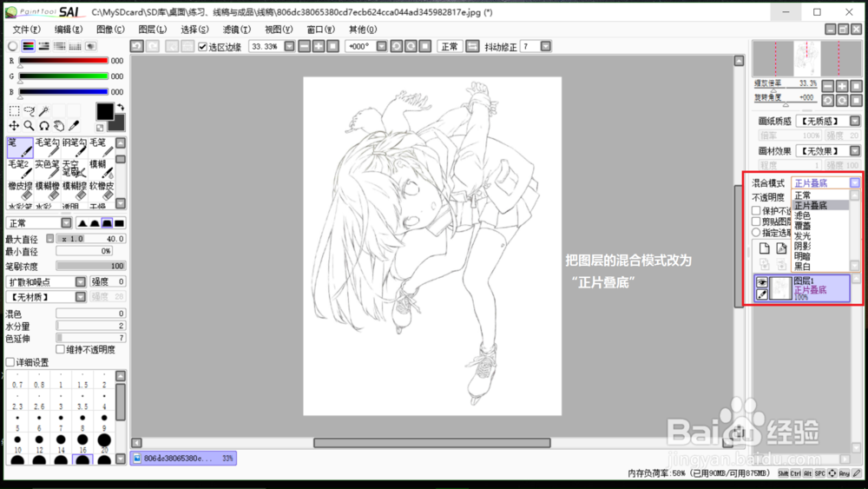Open the 文件(F) menu
The height and width of the screenshot is (489, 868).
(27, 30)
